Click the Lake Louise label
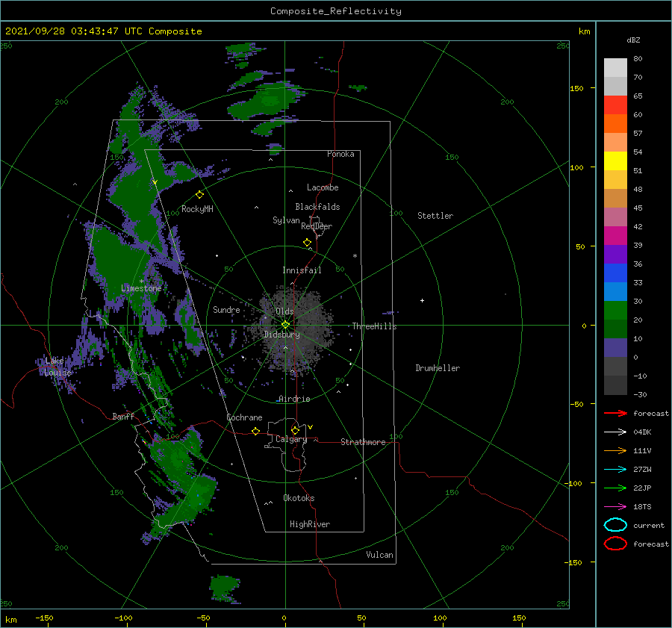This screenshot has width=672, height=628. click(57, 367)
